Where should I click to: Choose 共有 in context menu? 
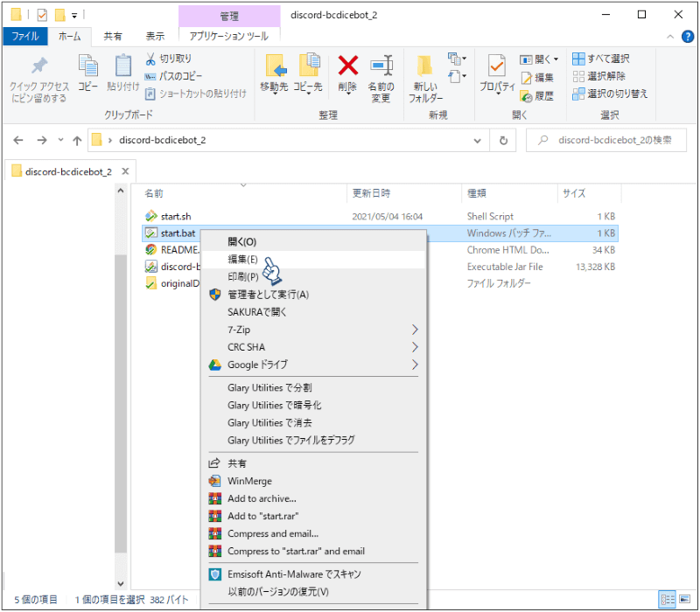313,463
